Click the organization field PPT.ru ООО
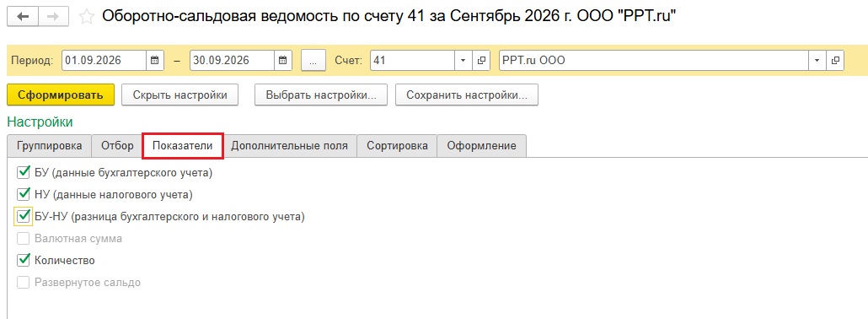 (654, 61)
